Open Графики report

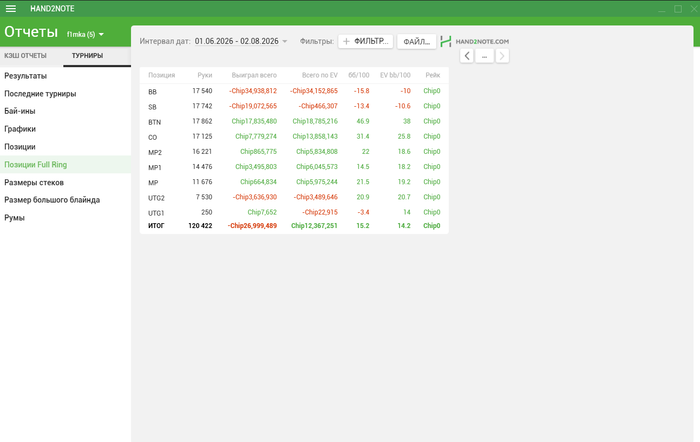pyautogui.click(x=65, y=129)
